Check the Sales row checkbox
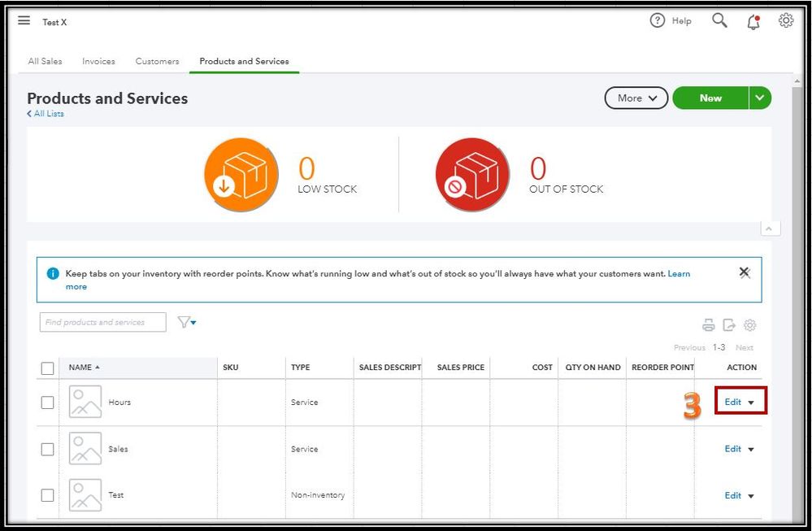812x531 pixels. coord(47,449)
